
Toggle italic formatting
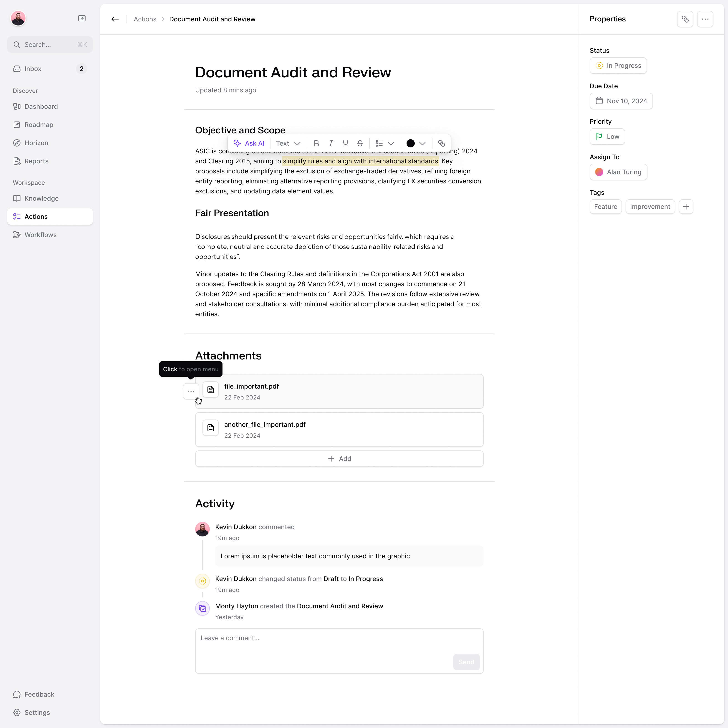331,144
